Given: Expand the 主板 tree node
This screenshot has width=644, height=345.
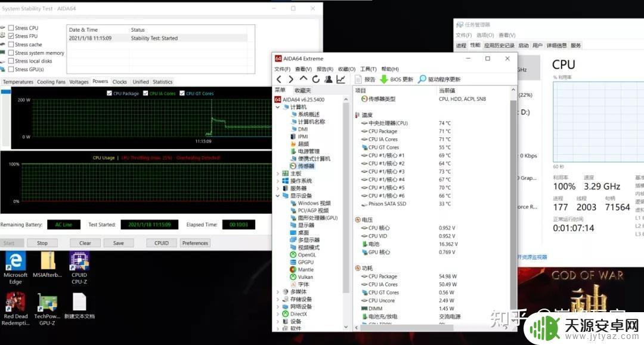Looking at the screenshot, I should pyautogui.click(x=278, y=174).
